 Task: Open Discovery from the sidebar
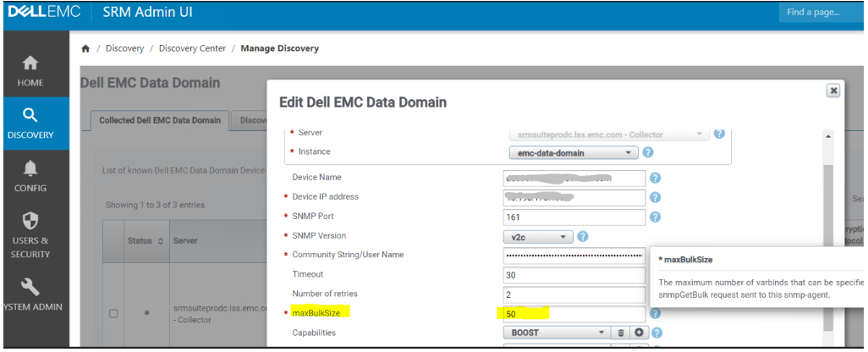coord(30,124)
